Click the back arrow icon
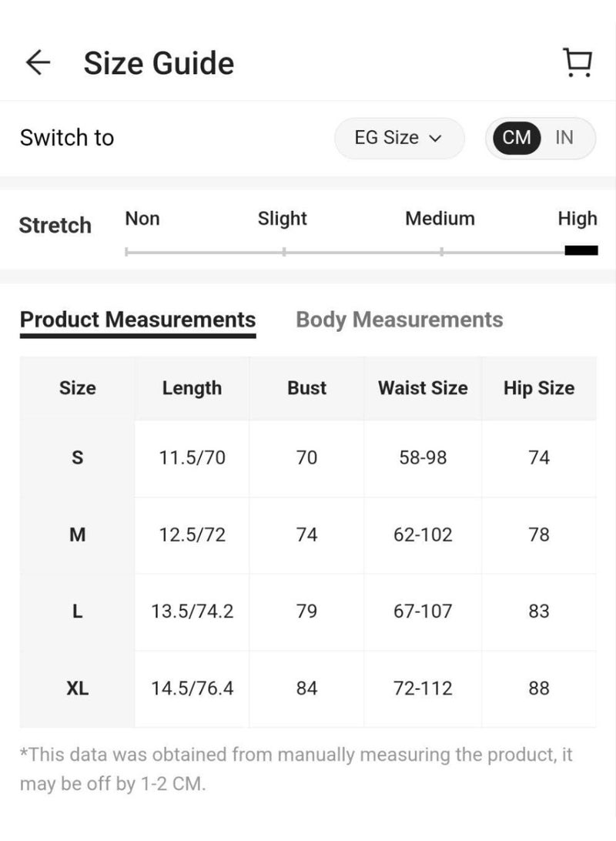Viewport: 616px width, 841px height. tap(37, 62)
